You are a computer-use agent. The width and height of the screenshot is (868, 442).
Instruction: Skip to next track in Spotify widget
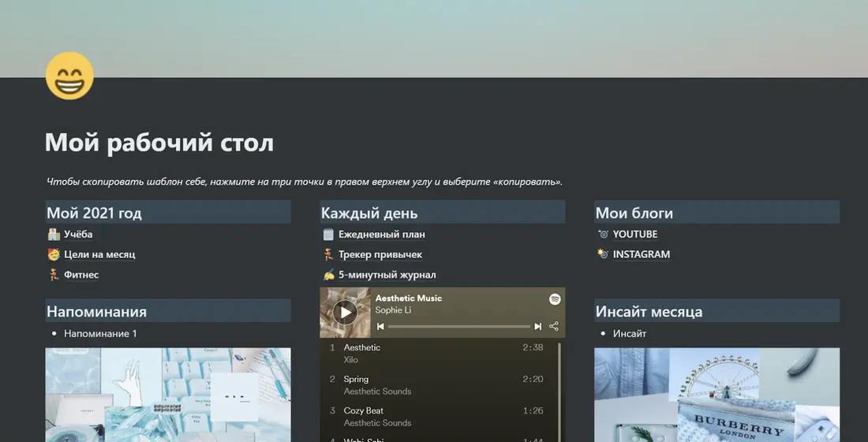[537, 327]
